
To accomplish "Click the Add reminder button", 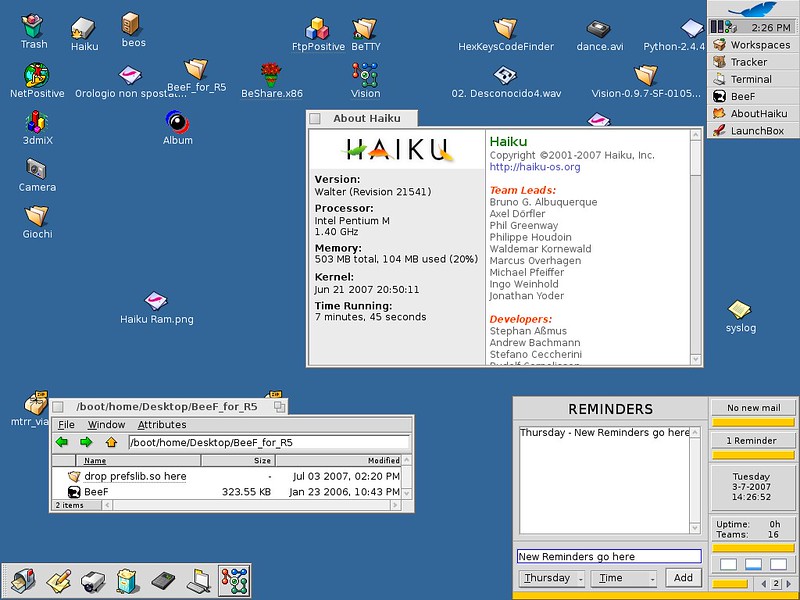I will click(x=683, y=578).
